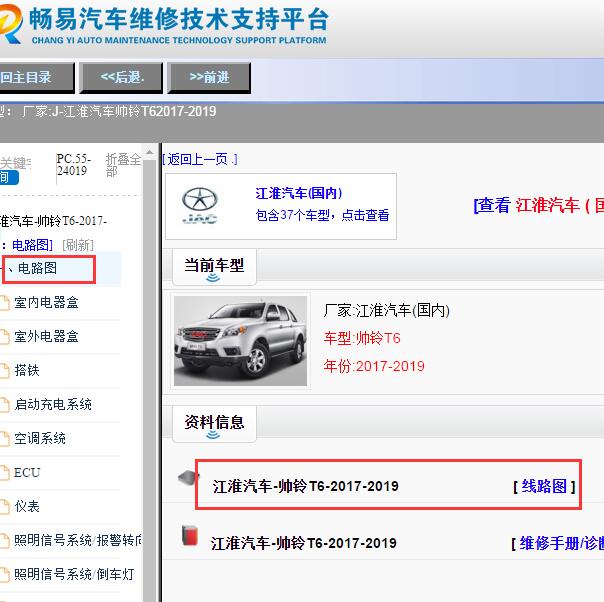
Task: Click document icon beside 启动充电系统
Action: tap(5, 404)
